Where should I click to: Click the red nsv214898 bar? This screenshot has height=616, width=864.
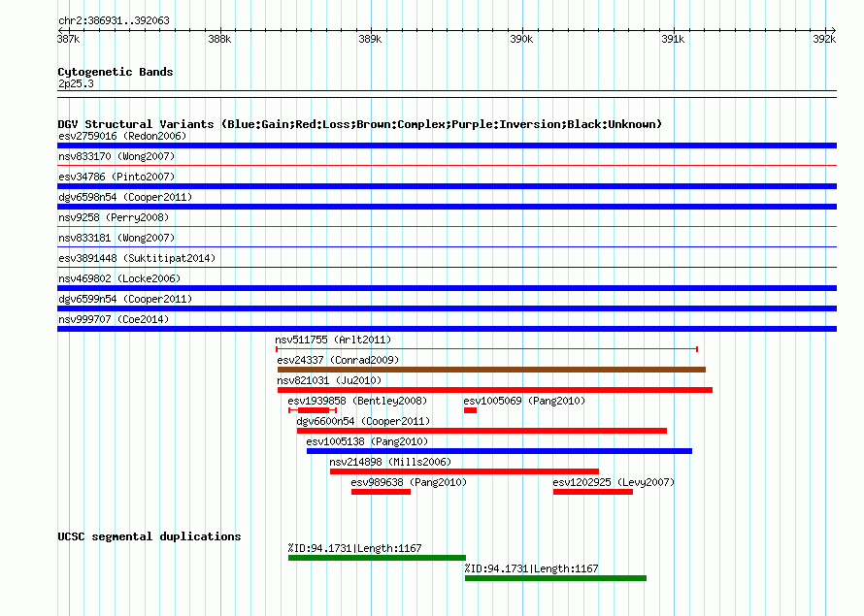pos(464,471)
